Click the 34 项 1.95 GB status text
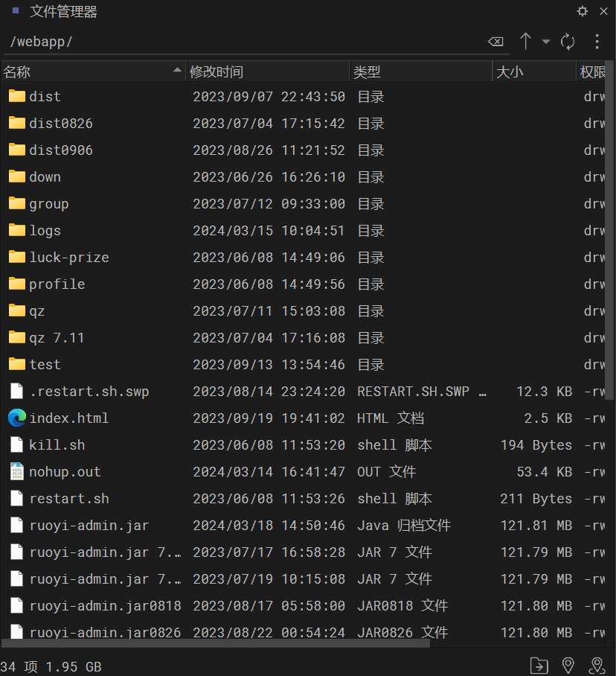The image size is (616, 676). (x=51, y=667)
